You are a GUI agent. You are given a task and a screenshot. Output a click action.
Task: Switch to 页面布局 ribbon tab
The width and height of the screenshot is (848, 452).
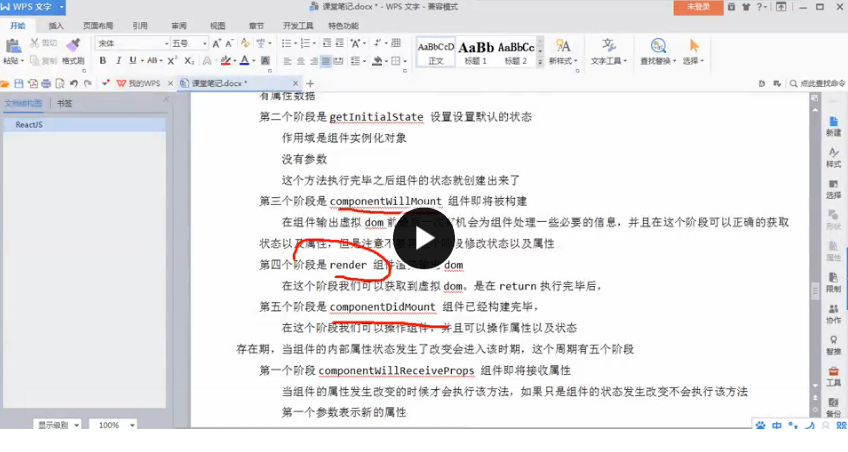click(x=98, y=25)
